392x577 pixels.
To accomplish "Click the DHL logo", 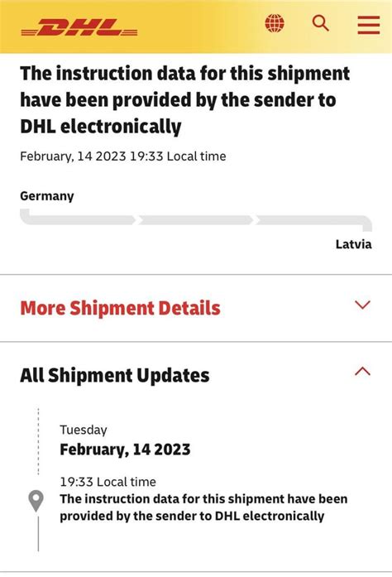I will pos(79,27).
